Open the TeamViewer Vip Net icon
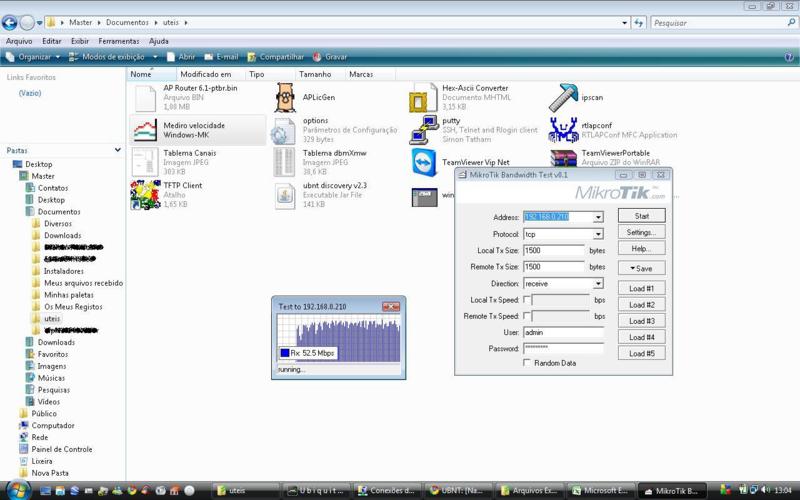The height and width of the screenshot is (500, 800). [x=424, y=162]
